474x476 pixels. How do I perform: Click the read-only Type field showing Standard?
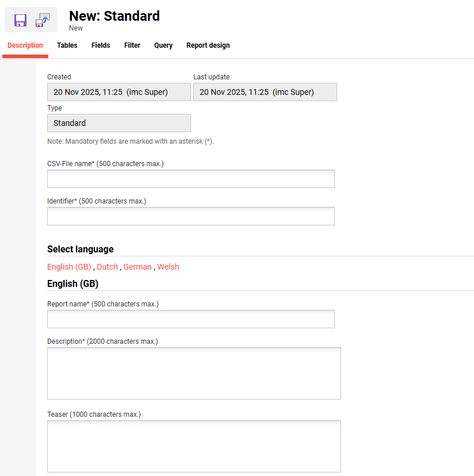tap(118, 123)
